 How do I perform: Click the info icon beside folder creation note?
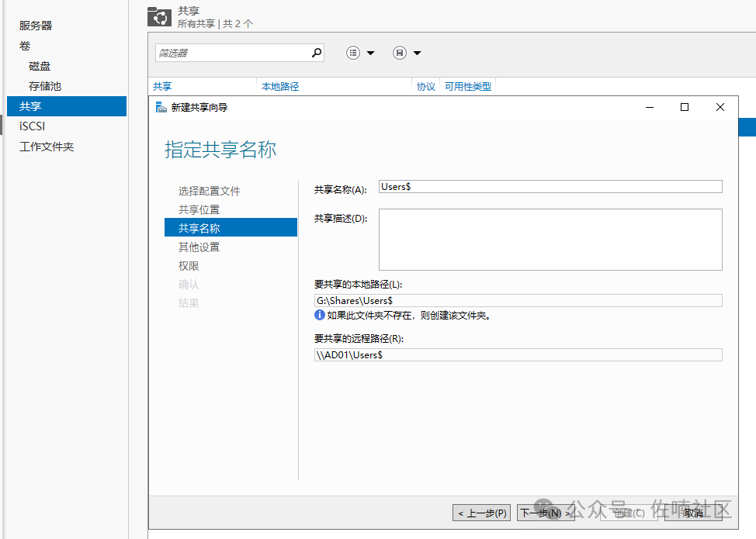[x=319, y=315]
